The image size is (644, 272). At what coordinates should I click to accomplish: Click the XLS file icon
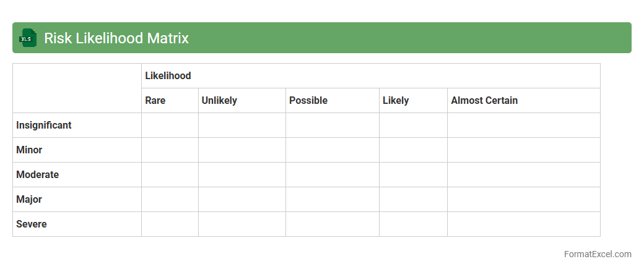pyautogui.click(x=27, y=38)
